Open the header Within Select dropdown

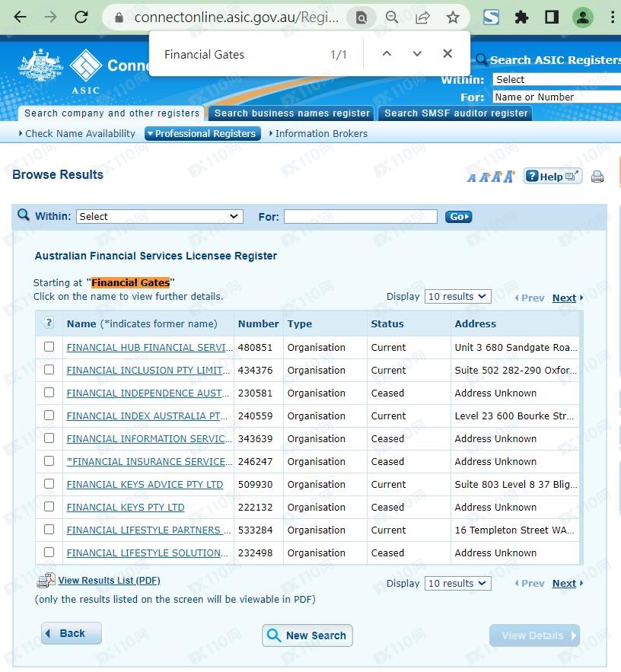556,79
